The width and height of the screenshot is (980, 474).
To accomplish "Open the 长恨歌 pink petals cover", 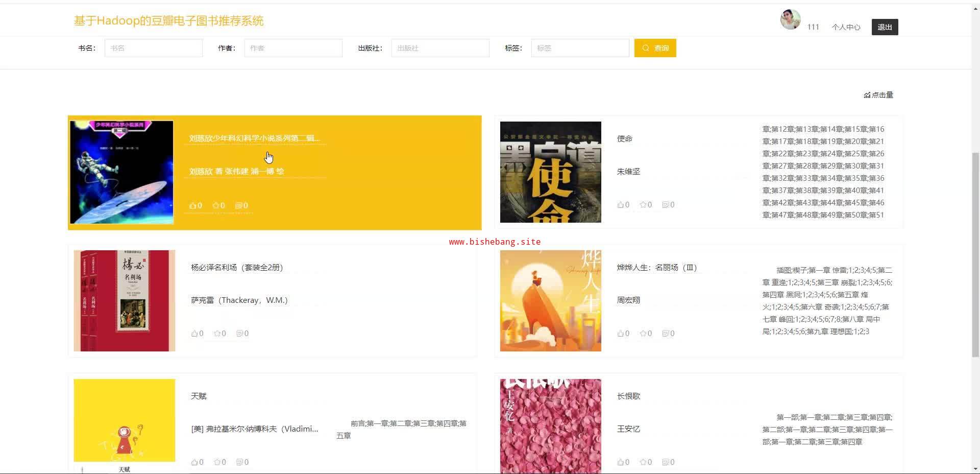I will click(x=551, y=426).
